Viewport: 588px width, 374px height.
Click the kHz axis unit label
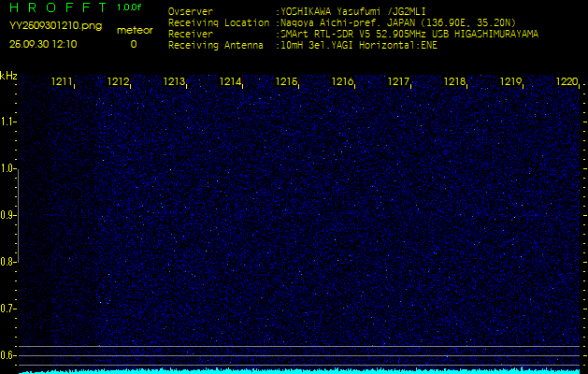point(8,75)
